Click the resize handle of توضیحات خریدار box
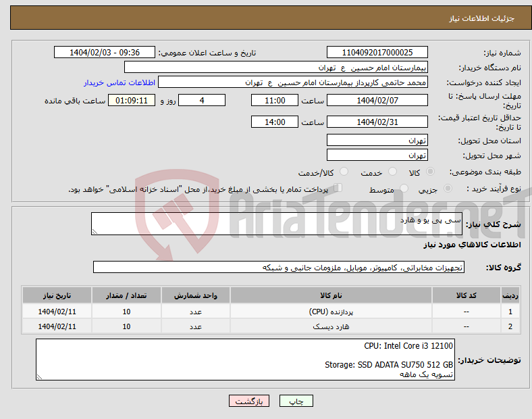532x419 pixels. [x=39, y=376]
